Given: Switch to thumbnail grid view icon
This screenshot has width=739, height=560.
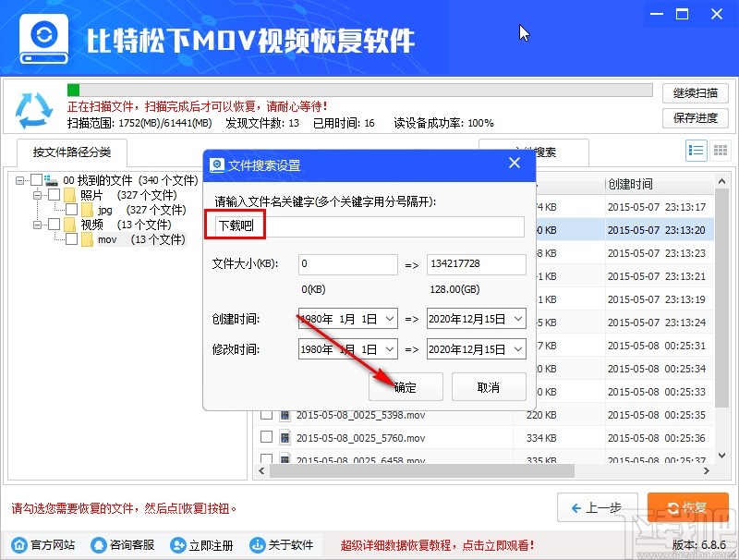Looking at the screenshot, I should click(721, 151).
